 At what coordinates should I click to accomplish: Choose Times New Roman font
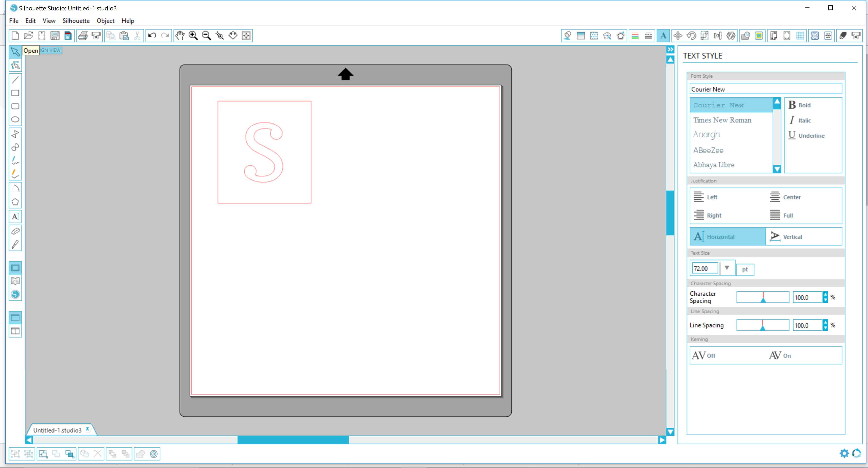(x=722, y=120)
